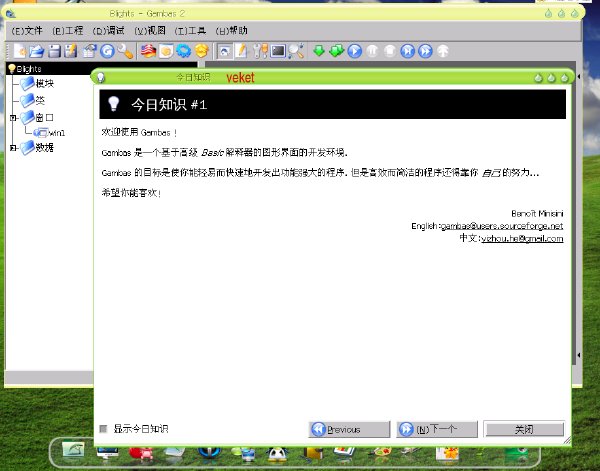
Task: Toggle the toolbox wrench-and-hammer icon
Action: coord(260,51)
